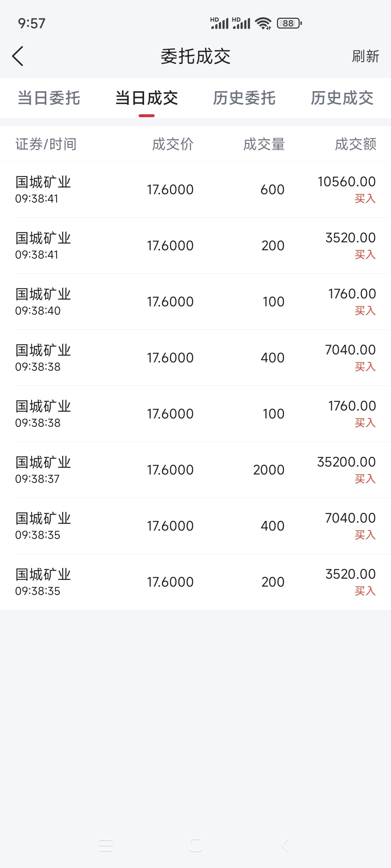Open the 600-share trade at 09:38:41
This screenshot has height=868, width=391.
coord(195,190)
